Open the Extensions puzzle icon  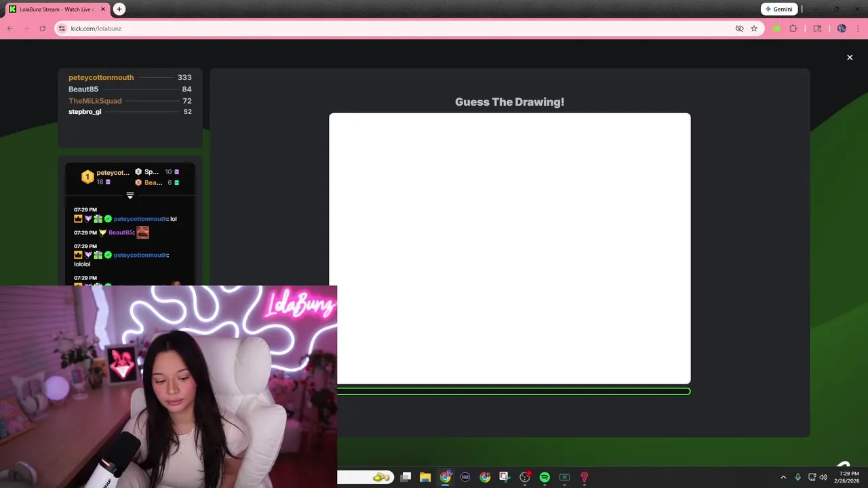[x=793, y=28]
